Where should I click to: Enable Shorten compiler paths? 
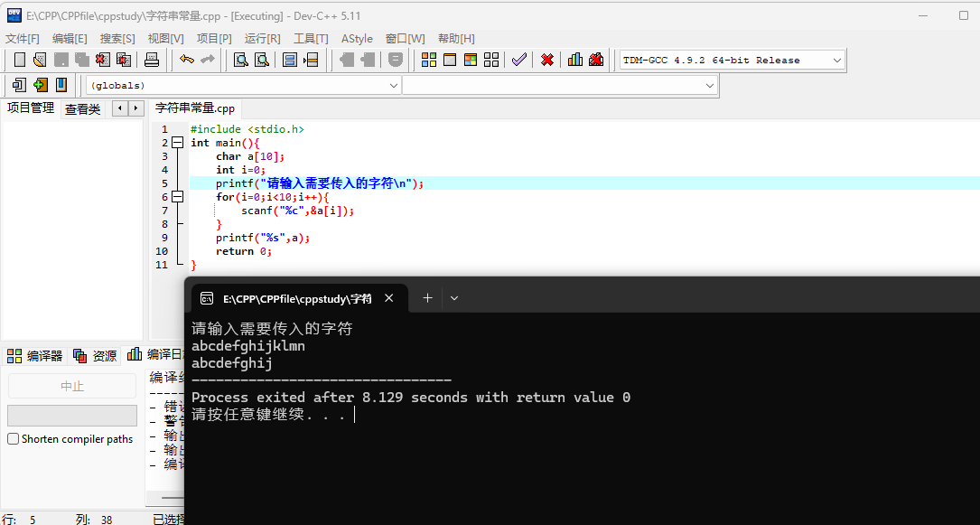(13, 438)
